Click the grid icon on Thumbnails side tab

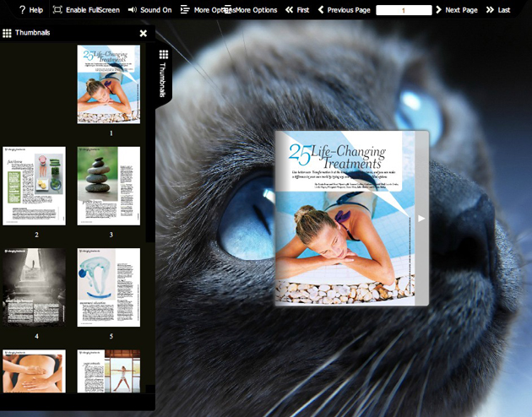[x=164, y=54]
